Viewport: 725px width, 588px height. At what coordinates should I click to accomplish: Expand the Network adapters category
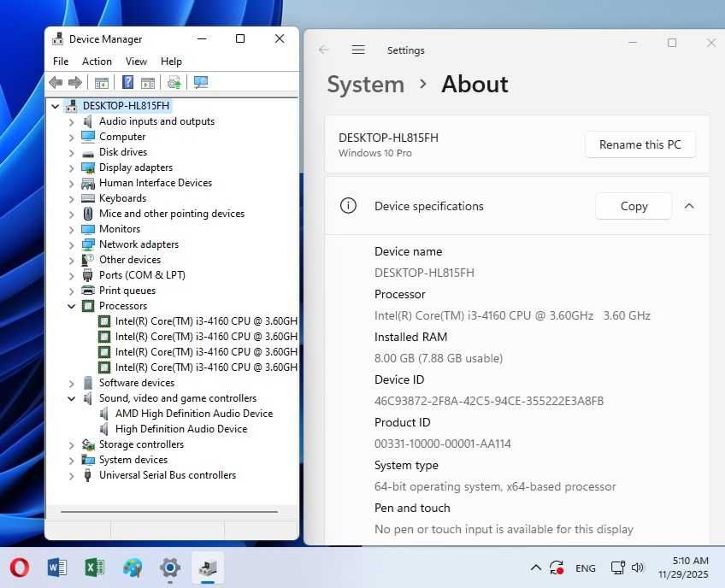(72, 244)
